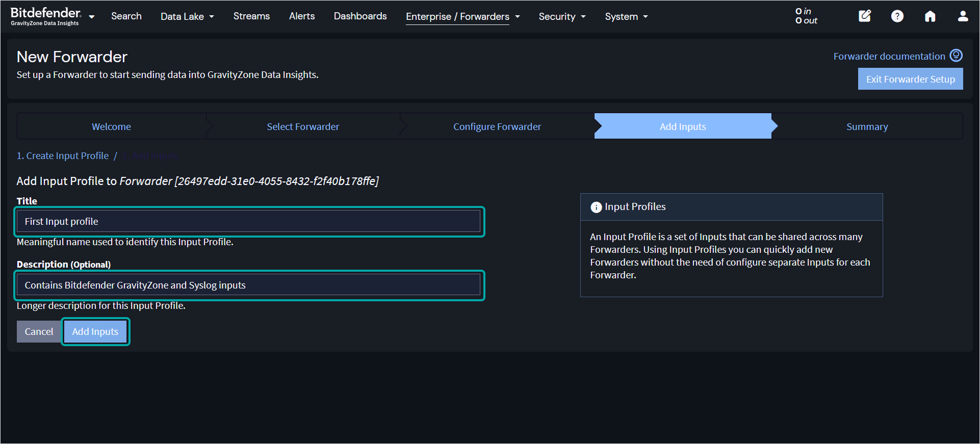Open the Security dropdown menu

tap(562, 16)
